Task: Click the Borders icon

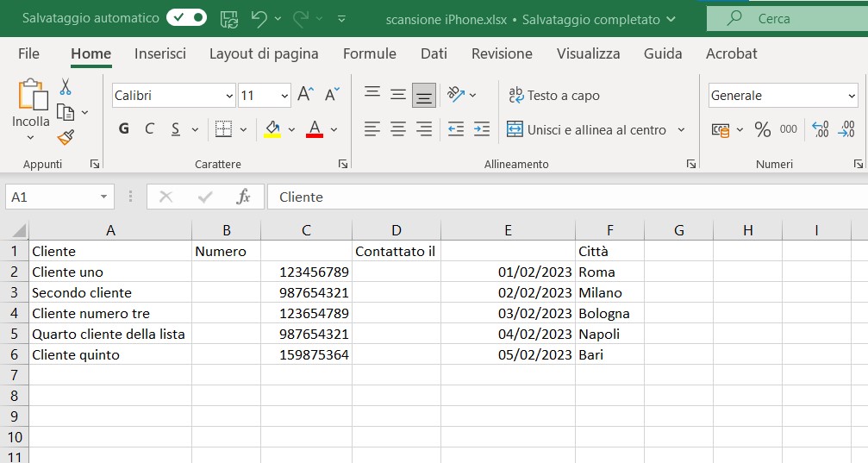Action: click(223, 129)
